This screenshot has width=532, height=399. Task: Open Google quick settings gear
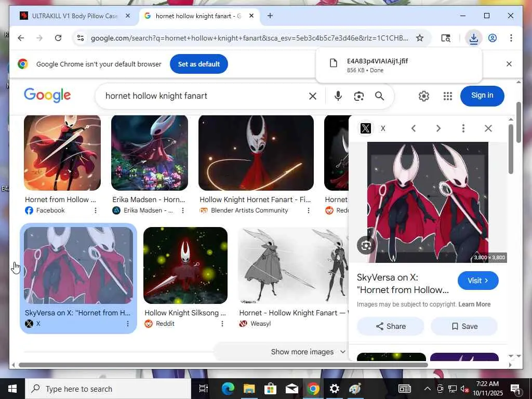(x=423, y=96)
